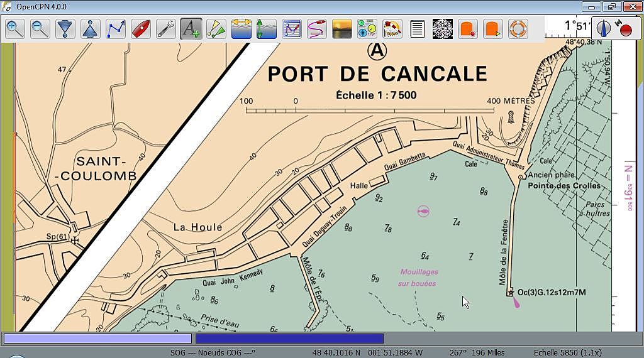Screen dimensions: 644x358
Task: Click the PORT DE CANCALE chart title
Action: pyautogui.click(x=377, y=74)
